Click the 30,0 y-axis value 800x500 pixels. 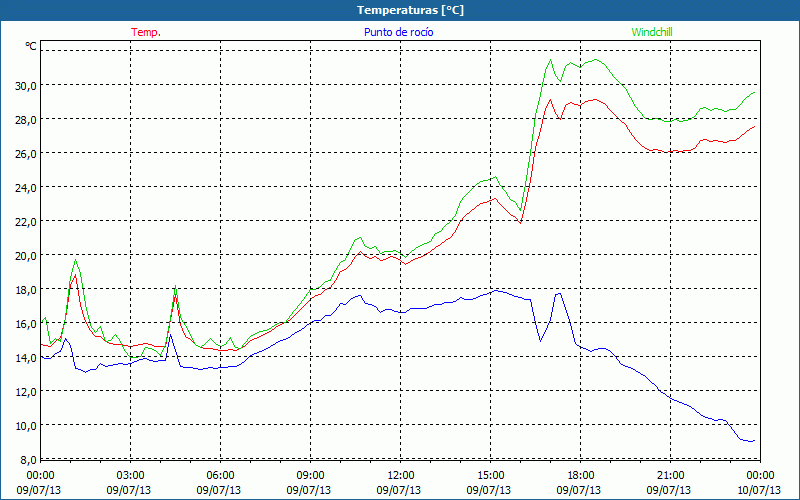click(x=25, y=86)
